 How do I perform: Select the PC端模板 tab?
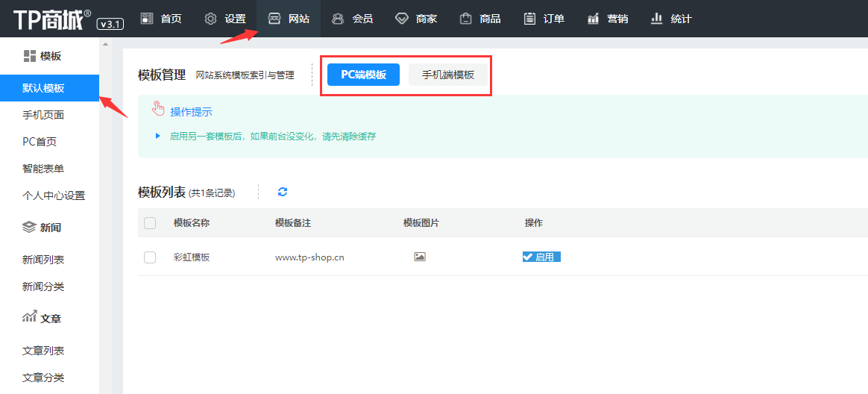point(364,75)
